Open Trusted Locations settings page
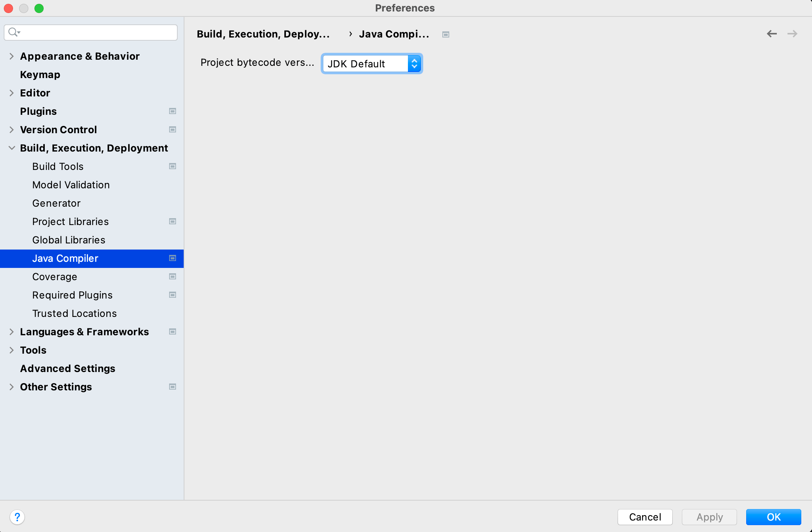812x532 pixels. (75, 313)
